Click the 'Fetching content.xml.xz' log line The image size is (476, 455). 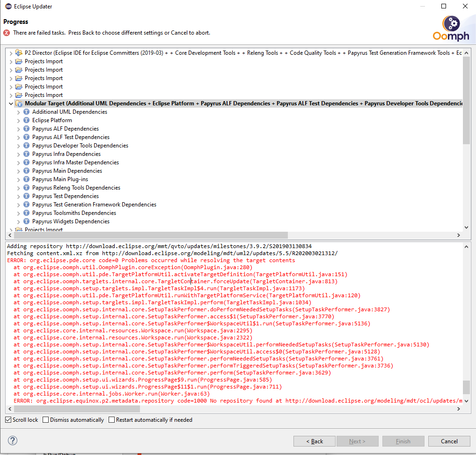[x=172, y=253]
